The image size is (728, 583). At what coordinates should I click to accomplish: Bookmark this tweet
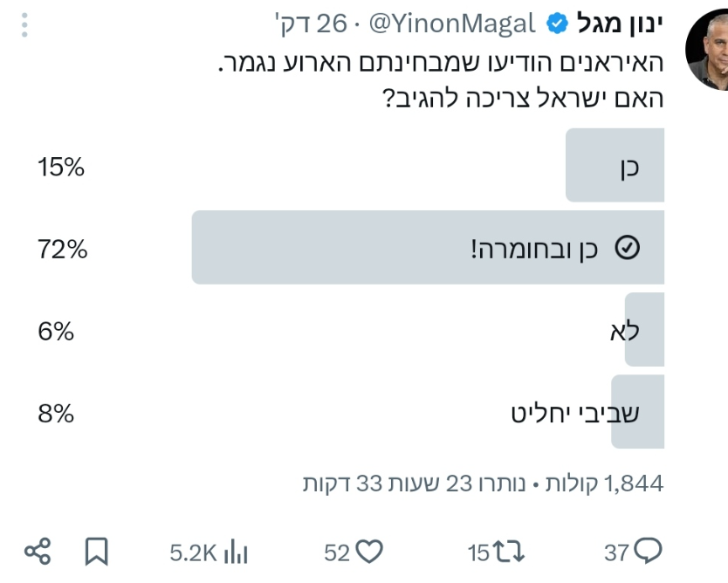tap(96, 551)
